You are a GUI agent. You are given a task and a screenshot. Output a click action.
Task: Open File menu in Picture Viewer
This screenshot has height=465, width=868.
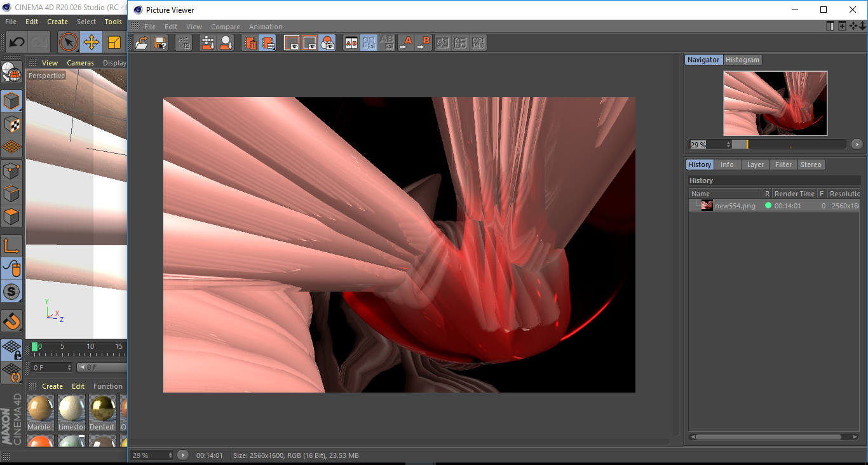150,27
